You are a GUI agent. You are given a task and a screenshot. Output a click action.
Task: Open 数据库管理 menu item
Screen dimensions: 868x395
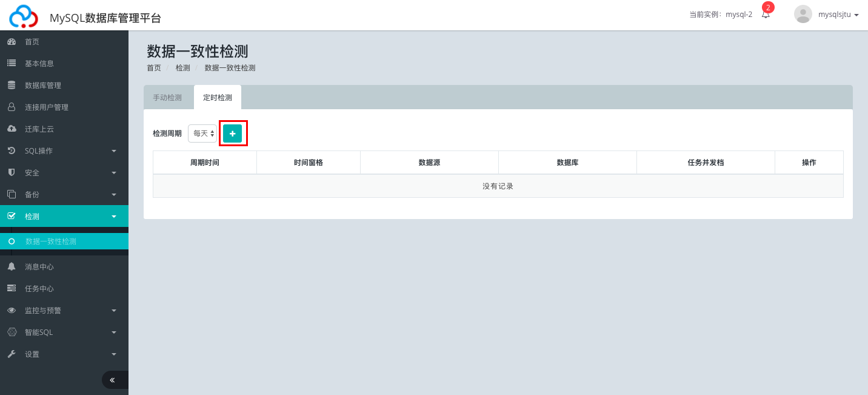(64, 86)
